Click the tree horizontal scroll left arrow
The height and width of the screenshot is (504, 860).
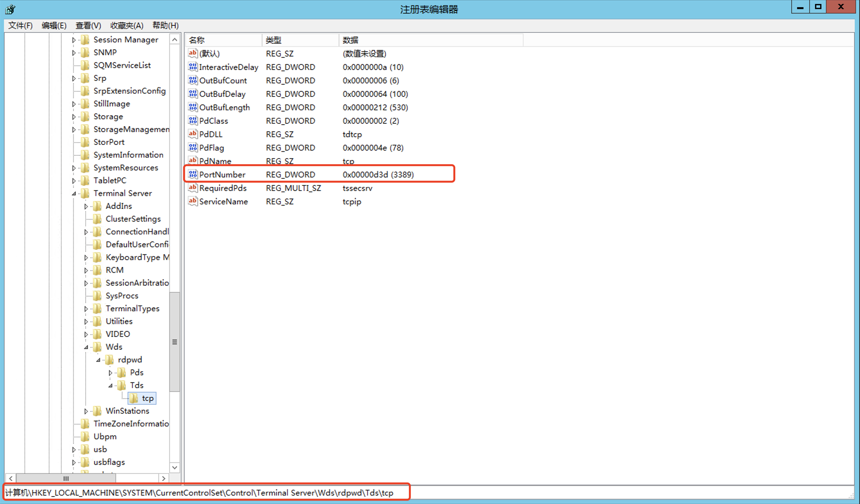tap(11, 478)
